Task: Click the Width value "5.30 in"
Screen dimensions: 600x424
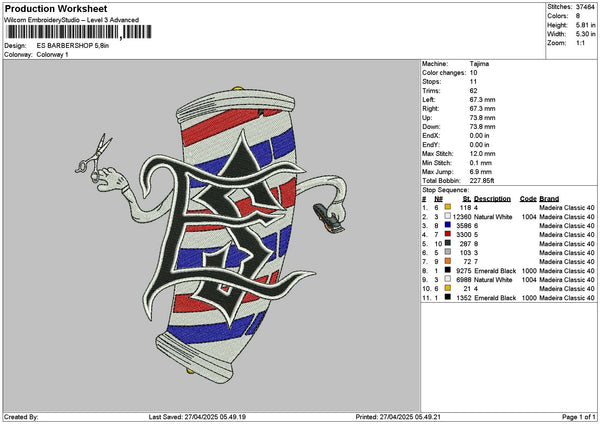Action: click(585, 34)
